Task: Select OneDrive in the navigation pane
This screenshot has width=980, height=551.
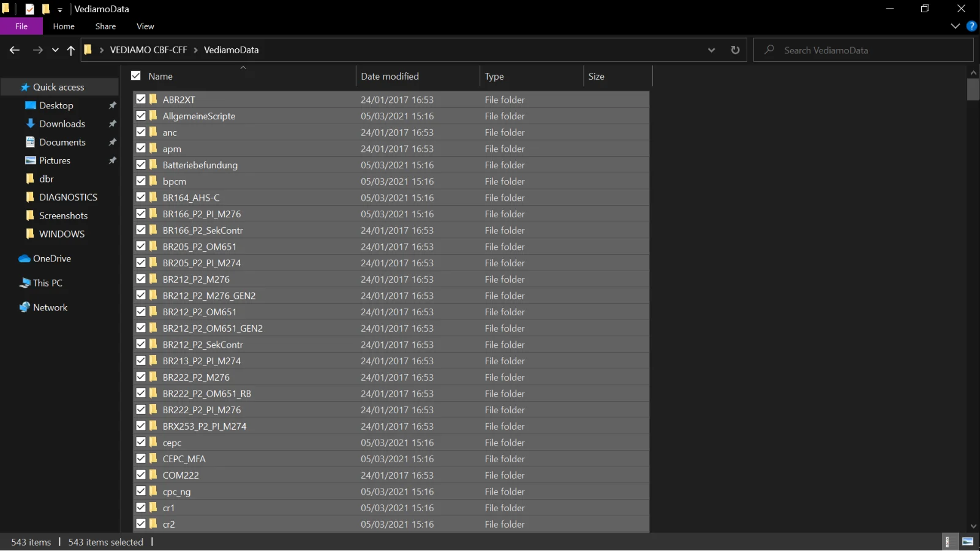Action: pos(52,258)
